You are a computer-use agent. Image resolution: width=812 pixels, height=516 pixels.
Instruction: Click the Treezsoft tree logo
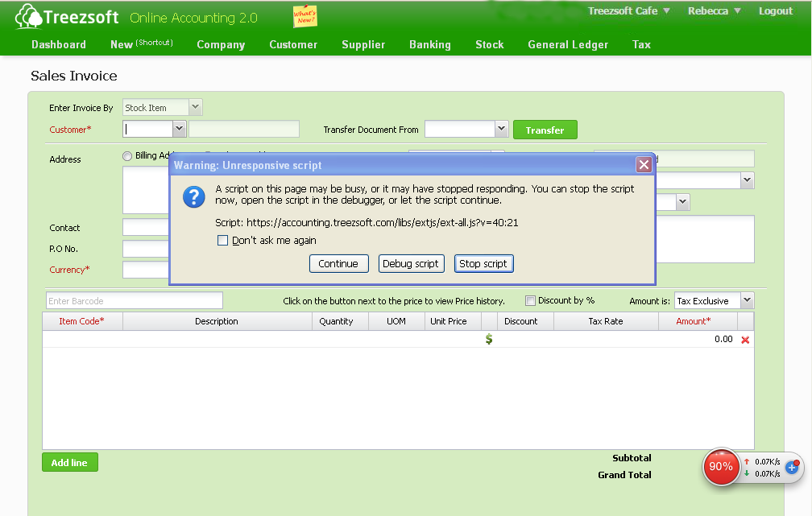pyautogui.click(x=28, y=16)
